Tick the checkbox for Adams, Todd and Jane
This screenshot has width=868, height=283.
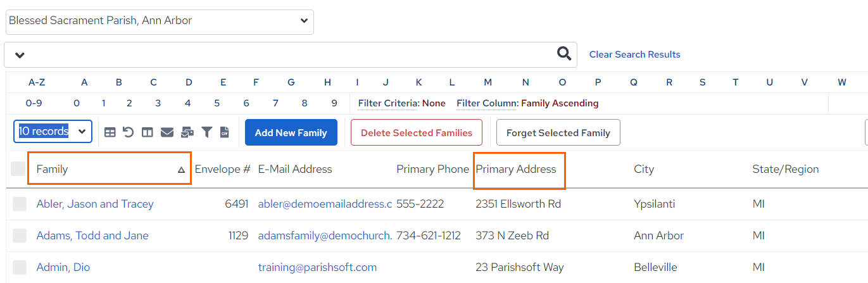pyautogui.click(x=20, y=236)
